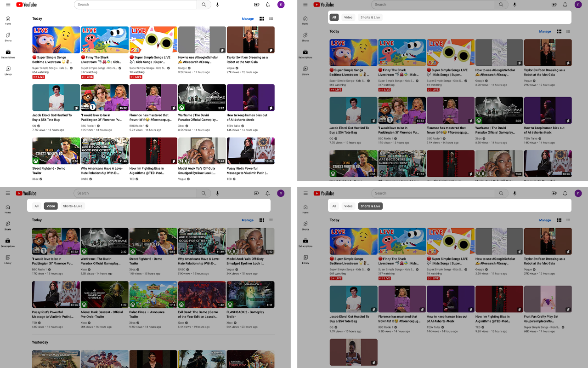Image resolution: width=588 pixels, height=368 pixels.
Task: Go to Home sidebar icon, view lacking filter chips
Action: pyautogui.click(x=8, y=20)
